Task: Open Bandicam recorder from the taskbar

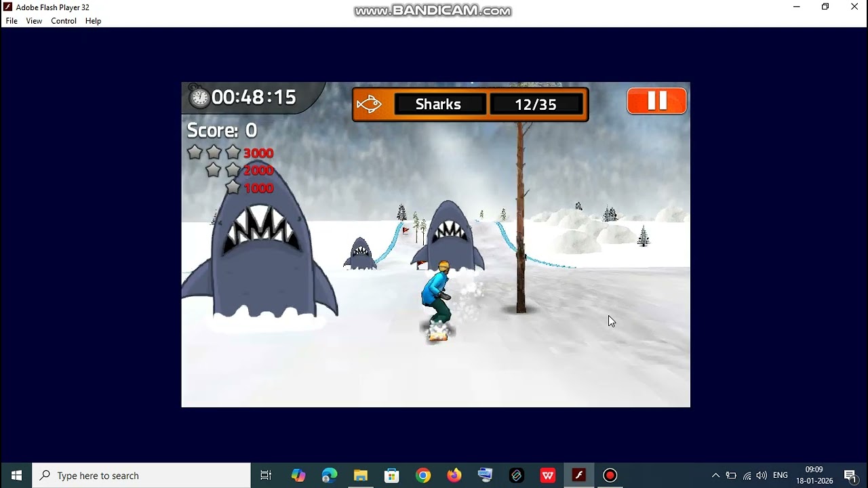Action: coord(610,475)
